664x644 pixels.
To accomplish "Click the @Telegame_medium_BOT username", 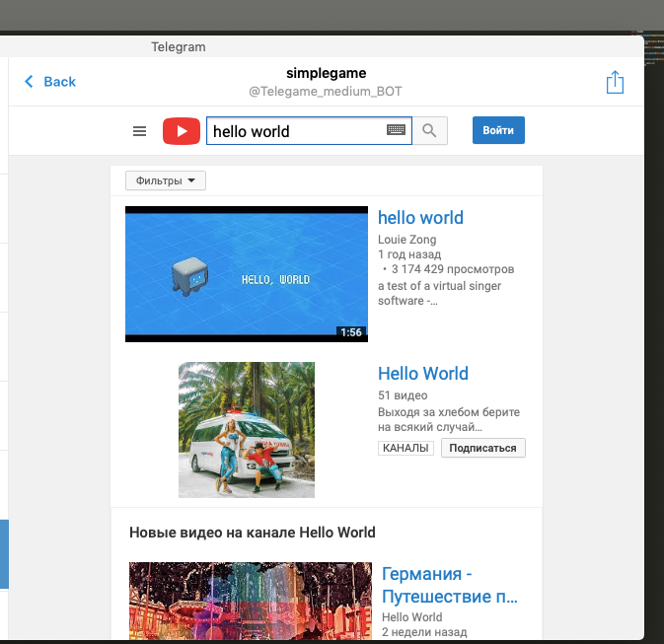I will (x=326, y=91).
